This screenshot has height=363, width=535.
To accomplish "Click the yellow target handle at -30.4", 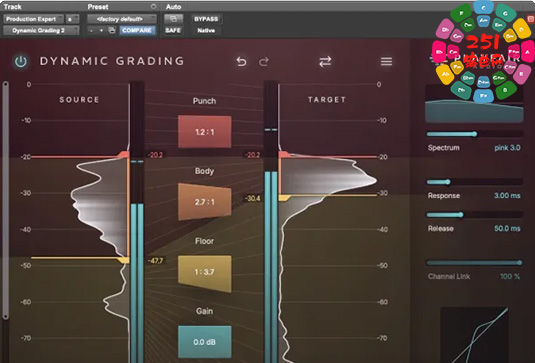I will [285, 198].
